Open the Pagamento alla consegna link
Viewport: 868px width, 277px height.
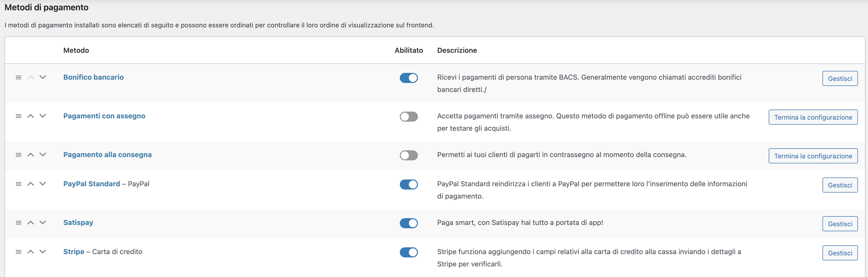[108, 155]
